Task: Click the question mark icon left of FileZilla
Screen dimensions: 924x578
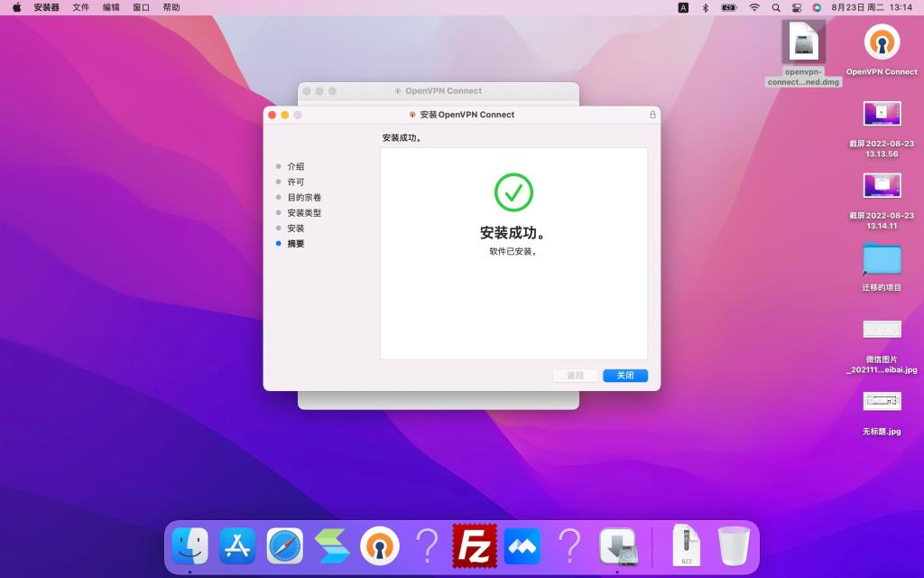Action: 427,546
